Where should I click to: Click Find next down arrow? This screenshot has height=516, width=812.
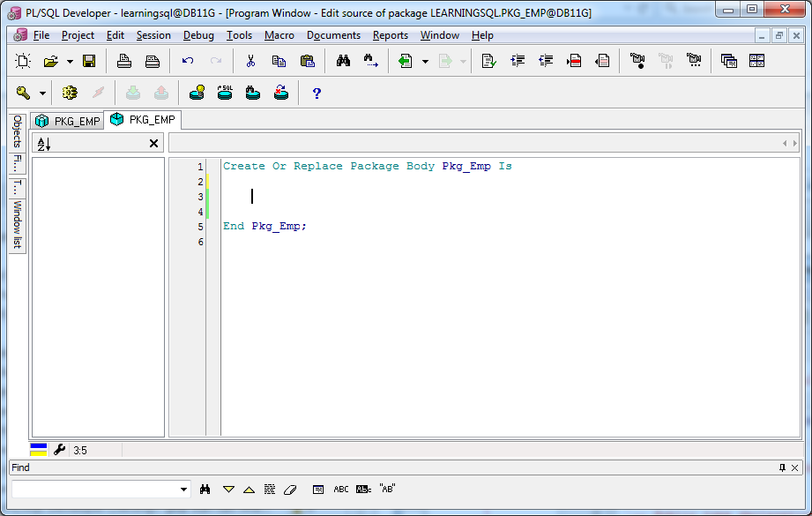click(x=228, y=489)
